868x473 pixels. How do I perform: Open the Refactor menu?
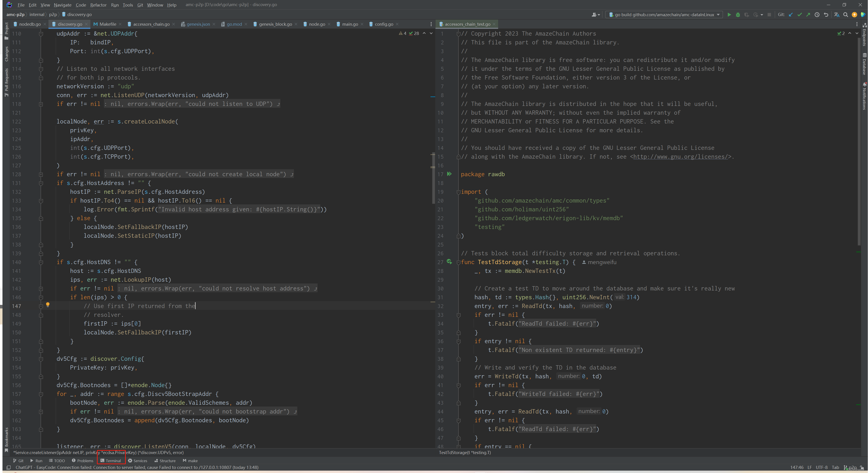tap(98, 5)
